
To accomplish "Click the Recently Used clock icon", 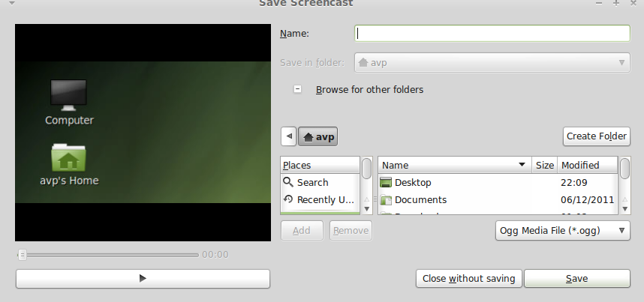I will pyautogui.click(x=288, y=199).
